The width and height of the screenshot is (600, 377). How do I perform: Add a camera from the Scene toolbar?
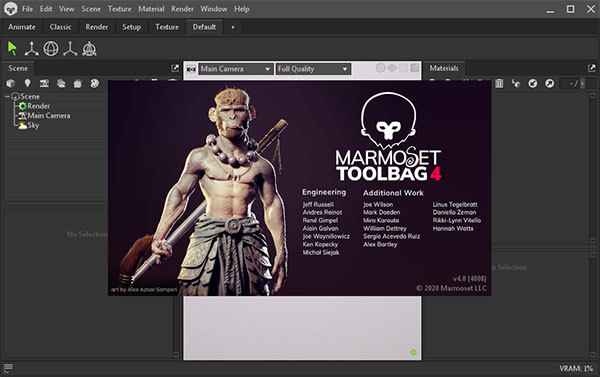click(x=44, y=83)
